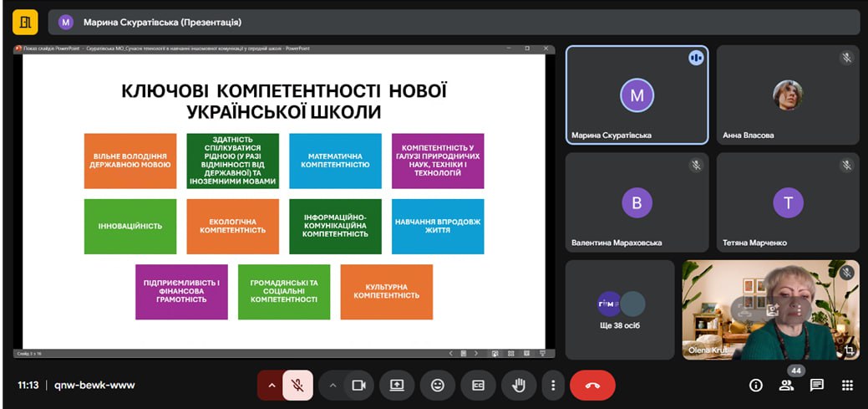Open the in-call chat panel
Image resolution: width=868 pixels, height=409 pixels.
click(817, 386)
